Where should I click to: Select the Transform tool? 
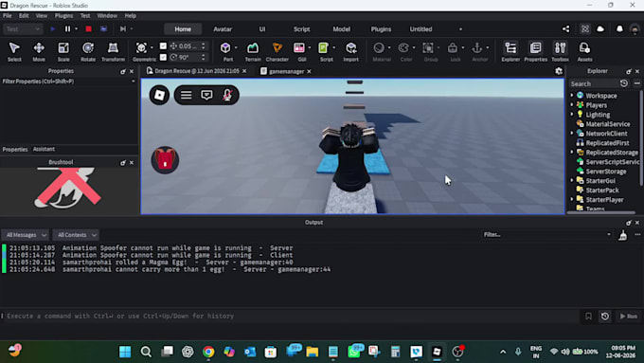113,52
